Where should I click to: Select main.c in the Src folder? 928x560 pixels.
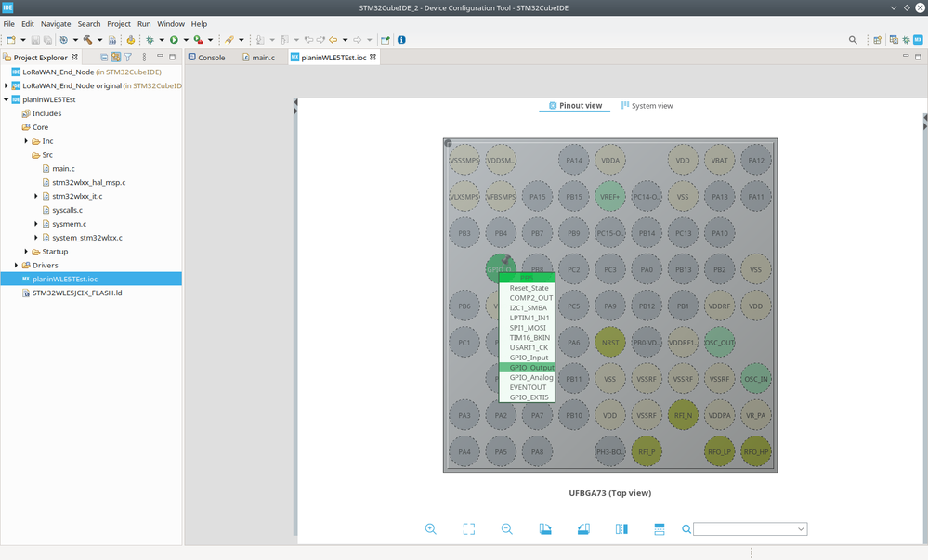(63, 169)
